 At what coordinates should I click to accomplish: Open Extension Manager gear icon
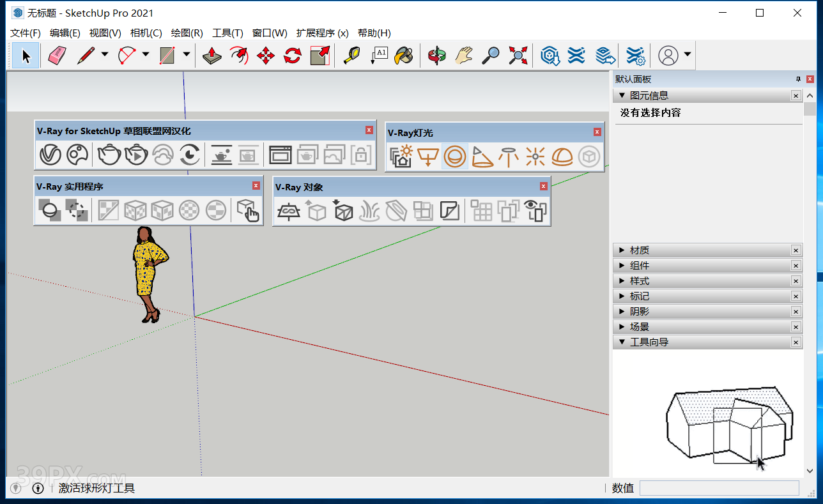[635, 56]
